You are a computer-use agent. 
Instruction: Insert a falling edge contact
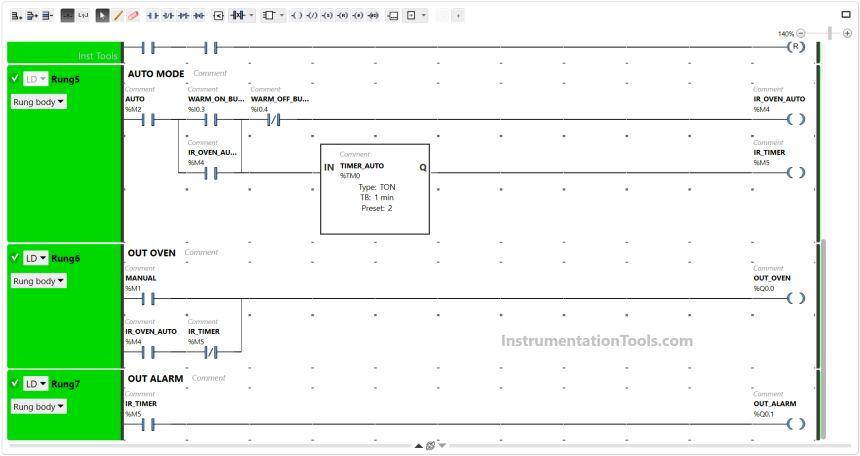point(199,16)
